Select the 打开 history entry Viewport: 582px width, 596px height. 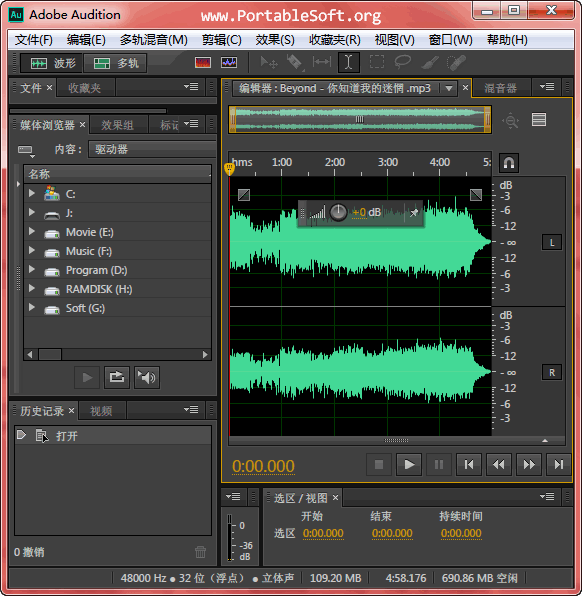pyautogui.click(x=113, y=436)
